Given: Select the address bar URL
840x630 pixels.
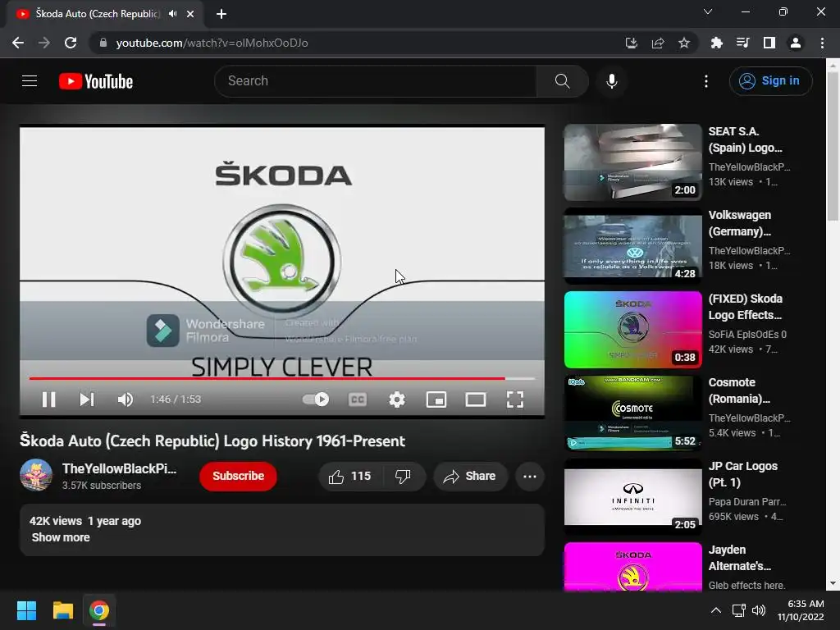Looking at the screenshot, I should 212,43.
